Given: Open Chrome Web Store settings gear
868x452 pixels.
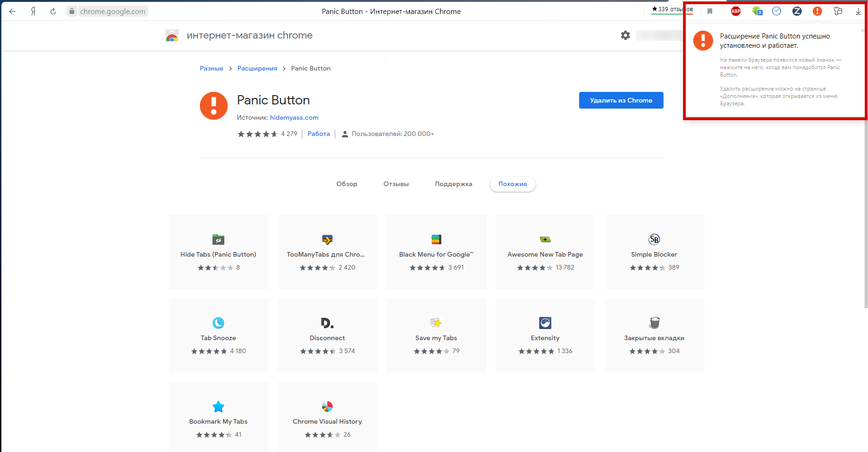Looking at the screenshot, I should pos(625,35).
